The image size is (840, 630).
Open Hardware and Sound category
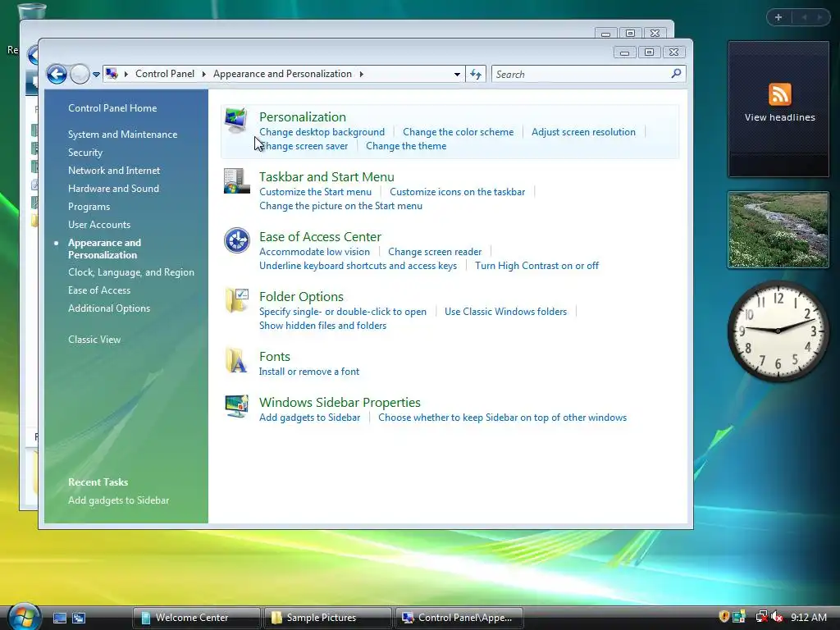click(113, 189)
